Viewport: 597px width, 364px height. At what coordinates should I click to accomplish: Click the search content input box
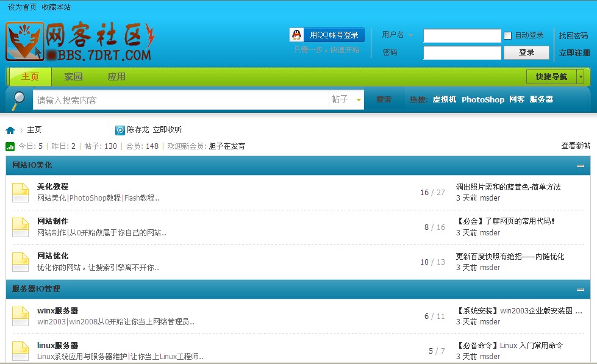181,100
